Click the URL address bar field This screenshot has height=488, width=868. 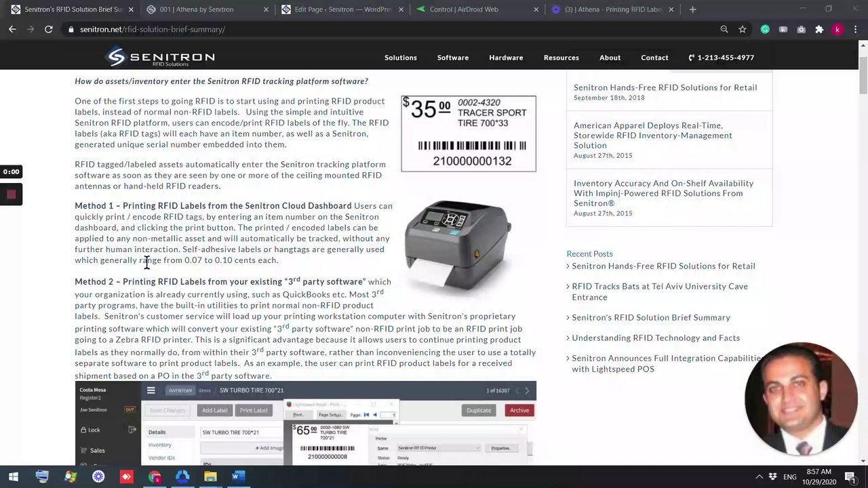point(393,29)
